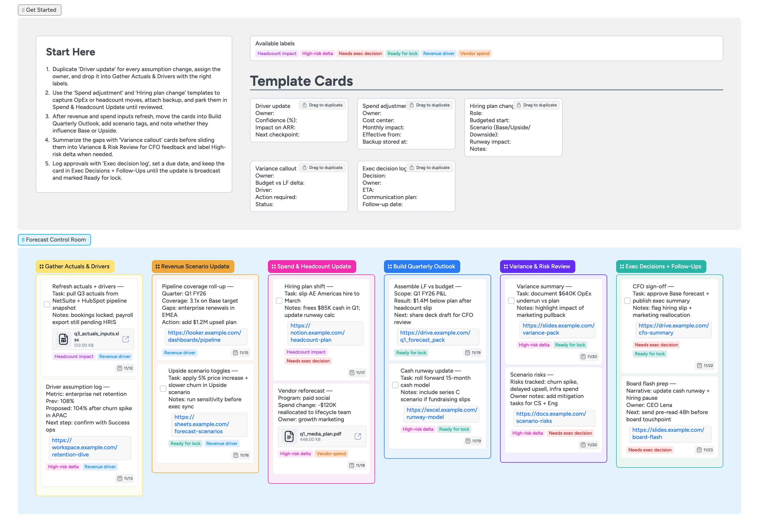The width and height of the screenshot is (759, 532).
Task: Select the Headcount impact label swatch under Available labels
Action: pos(277,53)
